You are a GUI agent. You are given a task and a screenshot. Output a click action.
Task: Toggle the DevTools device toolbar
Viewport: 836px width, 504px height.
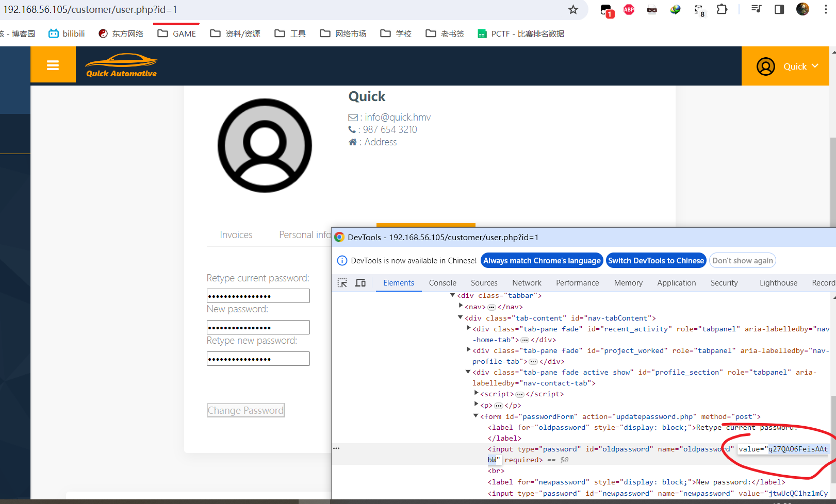pyautogui.click(x=360, y=282)
